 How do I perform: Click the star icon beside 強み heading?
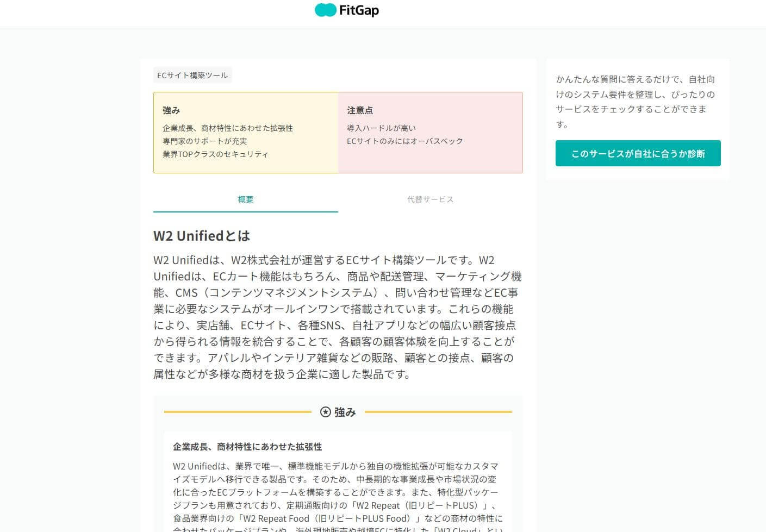pyautogui.click(x=325, y=412)
